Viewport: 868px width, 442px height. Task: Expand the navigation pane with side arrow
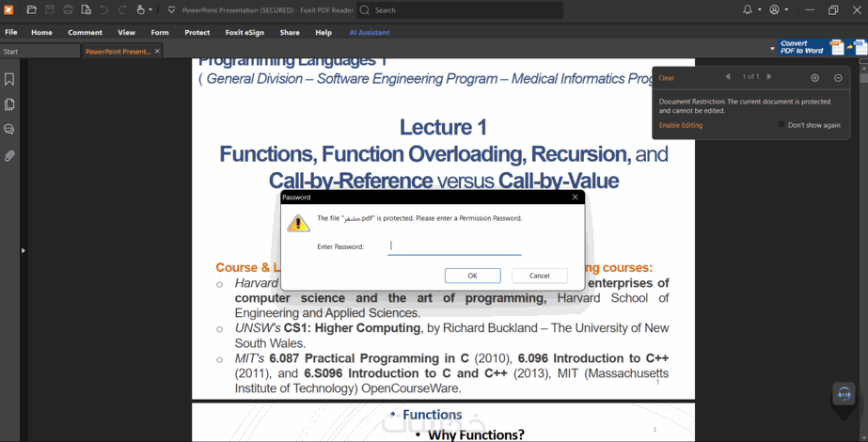click(x=24, y=250)
